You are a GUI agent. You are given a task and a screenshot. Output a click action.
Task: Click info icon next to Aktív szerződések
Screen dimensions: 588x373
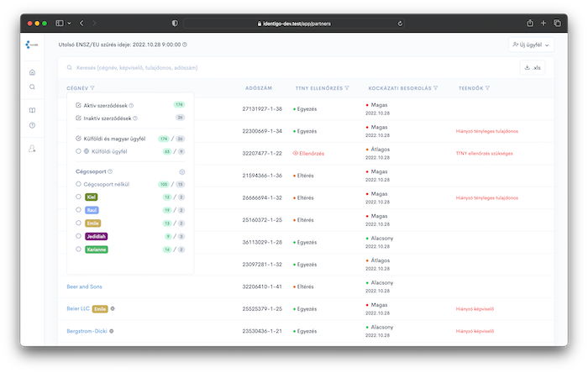pos(133,106)
